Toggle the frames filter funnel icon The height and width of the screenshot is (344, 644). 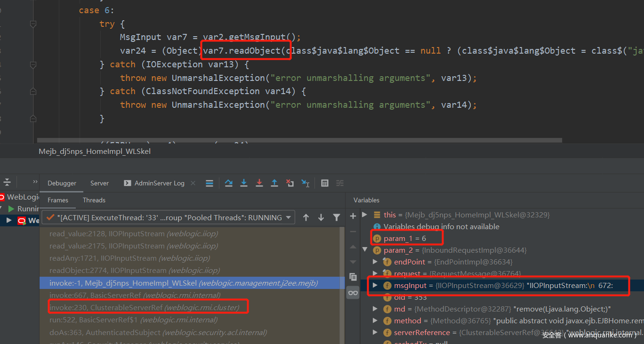point(337,217)
